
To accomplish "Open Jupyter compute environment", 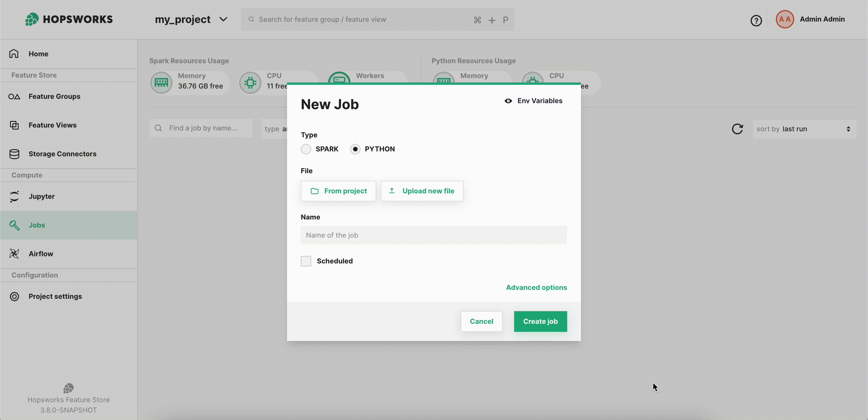I will click(42, 196).
